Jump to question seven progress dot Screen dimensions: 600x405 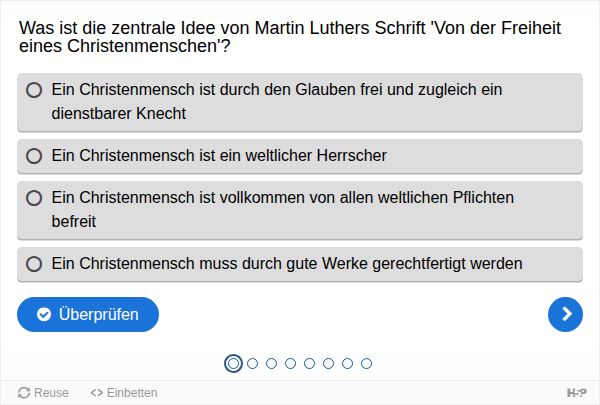tap(347, 363)
